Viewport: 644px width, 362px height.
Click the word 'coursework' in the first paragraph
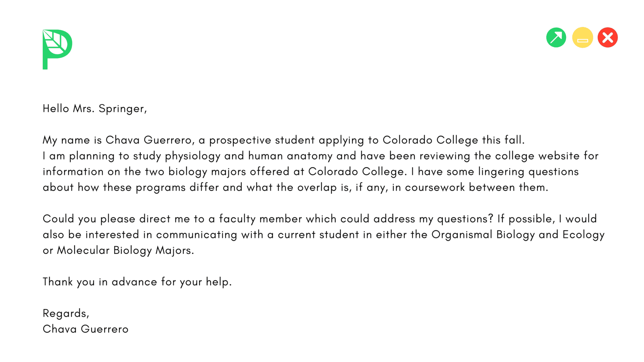coord(435,188)
